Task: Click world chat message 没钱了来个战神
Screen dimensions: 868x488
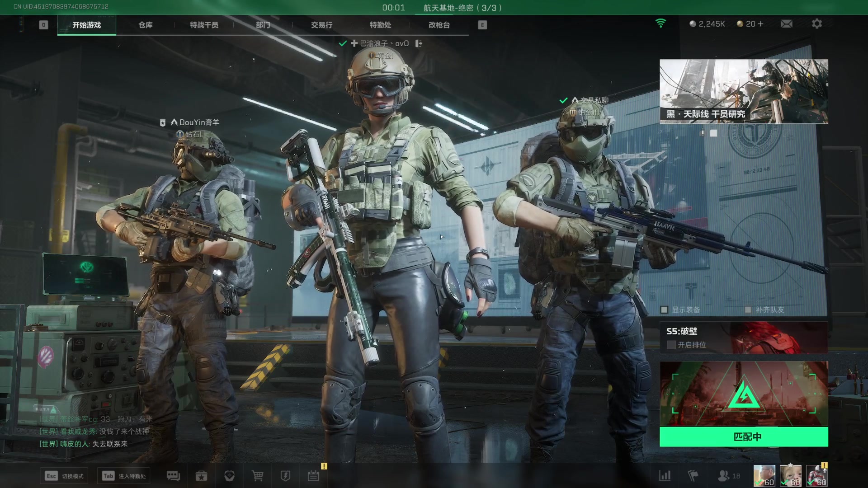Action: click(x=124, y=432)
